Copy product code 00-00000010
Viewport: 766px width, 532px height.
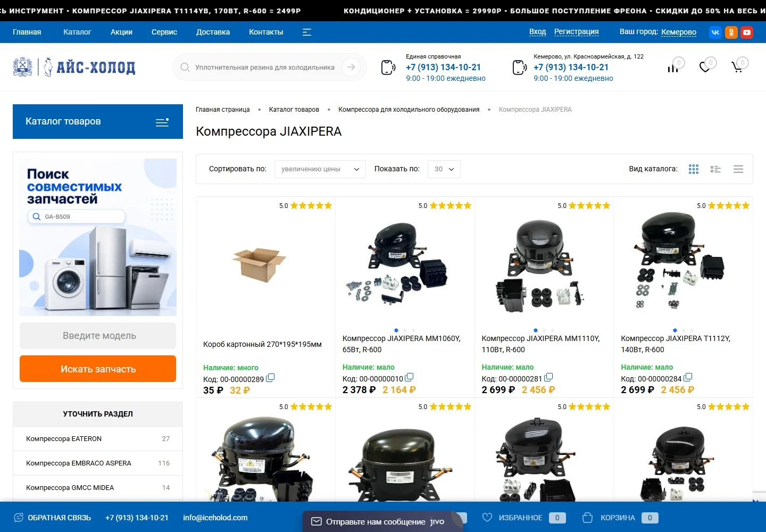coord(409,378)
